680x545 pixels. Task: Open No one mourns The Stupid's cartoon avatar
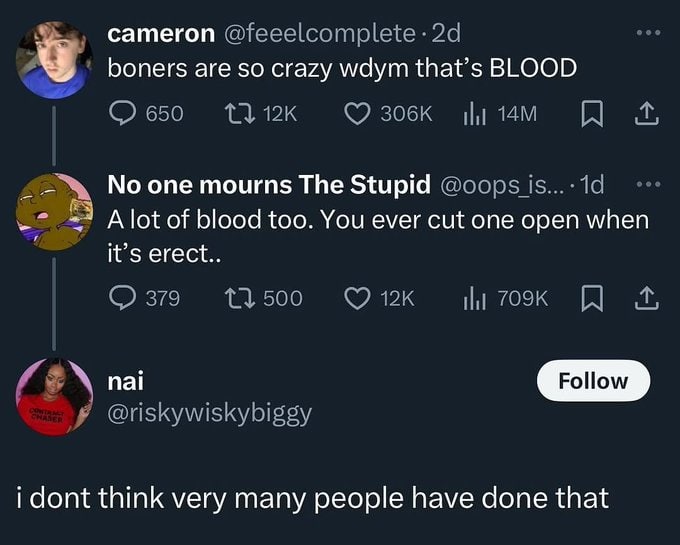[54, 212]
